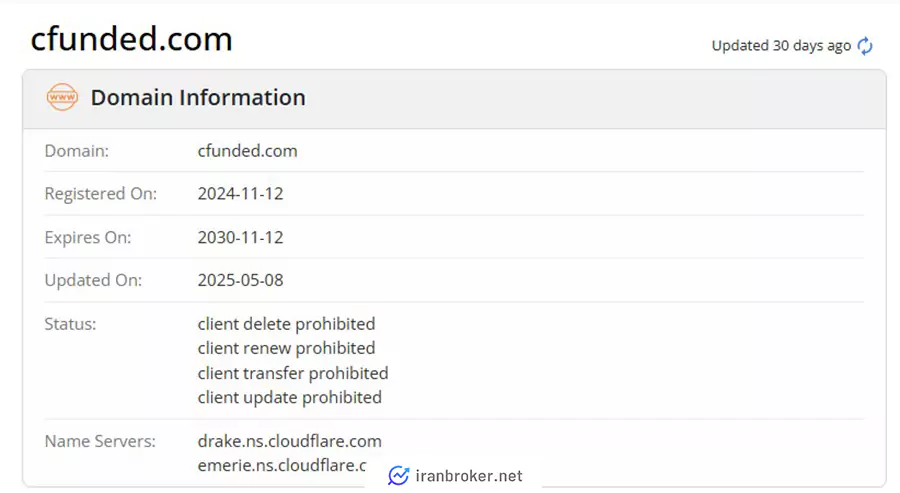900x493 pixels.
Task: Click the registered date 2024-11-12
Action: pos(240,194)
